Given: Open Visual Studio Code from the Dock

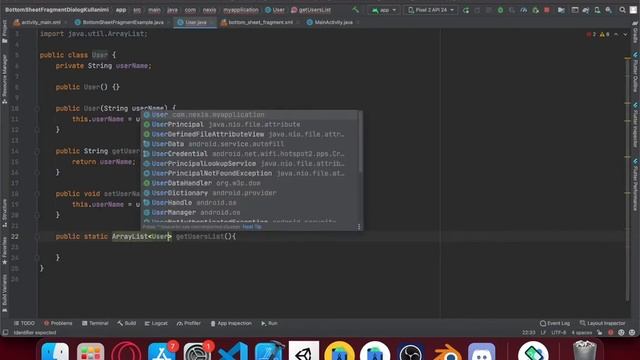Looking at the screenshot, I should (x=233, y=351).
